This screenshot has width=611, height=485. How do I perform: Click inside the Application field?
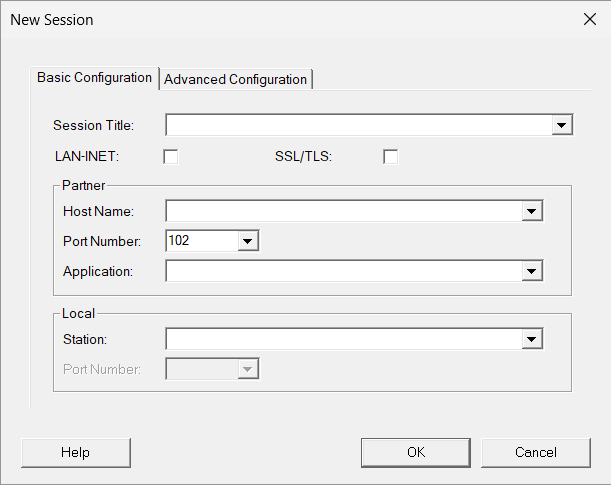(344, 271)
